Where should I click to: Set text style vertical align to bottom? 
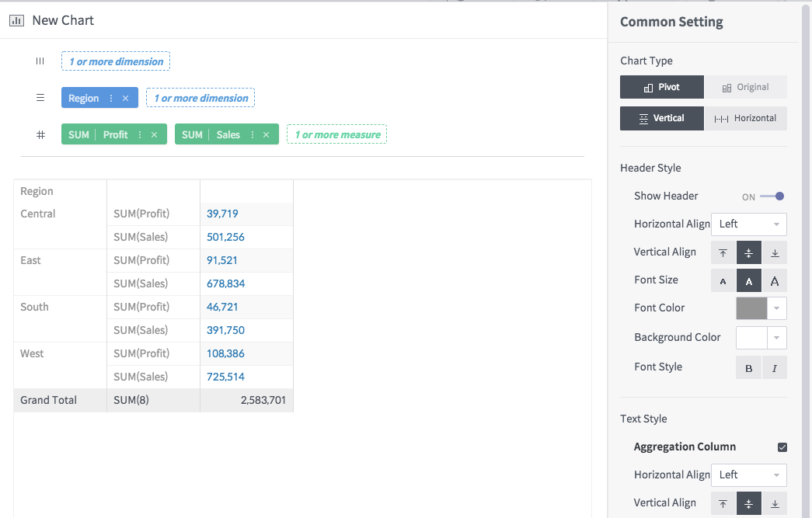coord(775,503)
